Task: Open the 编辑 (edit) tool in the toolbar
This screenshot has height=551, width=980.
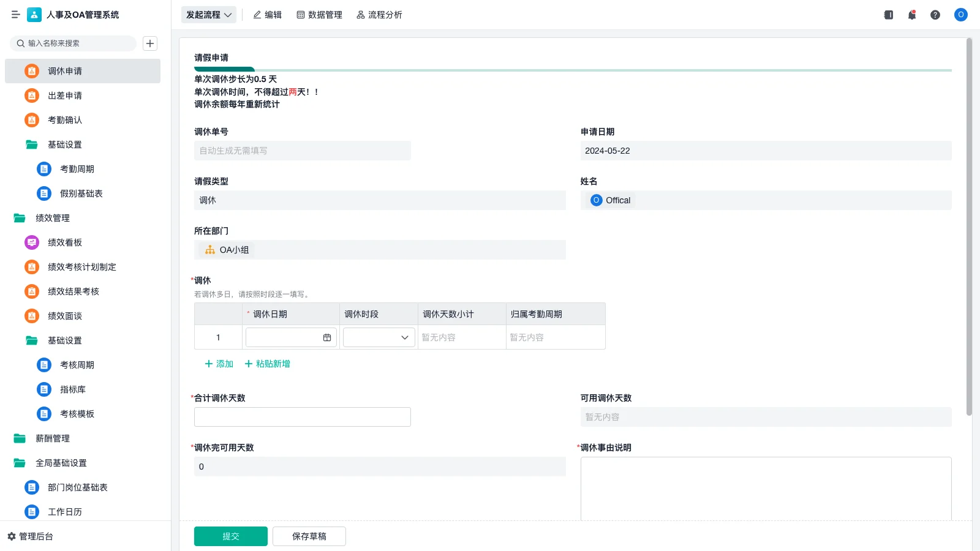Action: (x=267, y=15)
